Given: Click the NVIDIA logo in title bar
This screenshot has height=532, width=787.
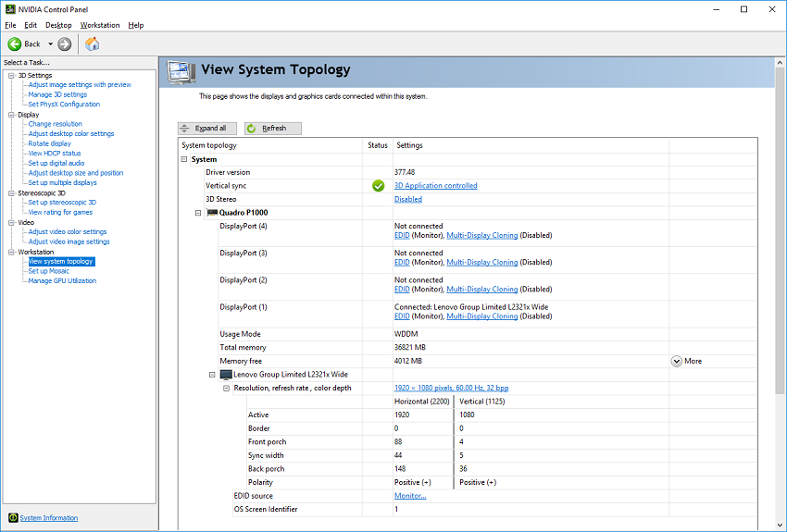Looking at the screenshot, I should click(x=9, y=9).
